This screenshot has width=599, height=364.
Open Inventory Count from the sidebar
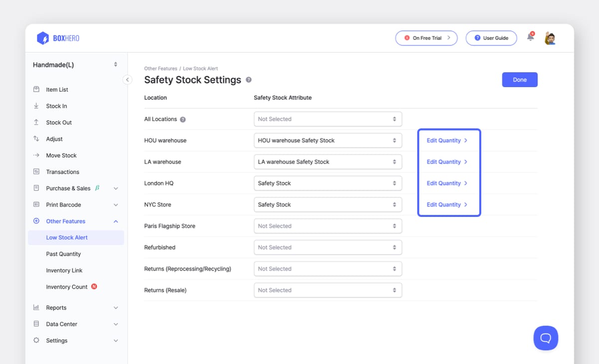tap(66, 287)
